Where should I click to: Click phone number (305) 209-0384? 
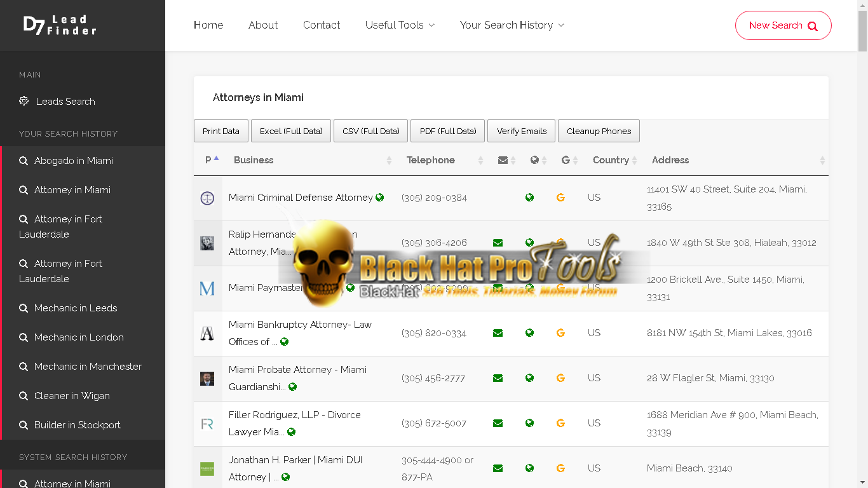click(434, 198)
